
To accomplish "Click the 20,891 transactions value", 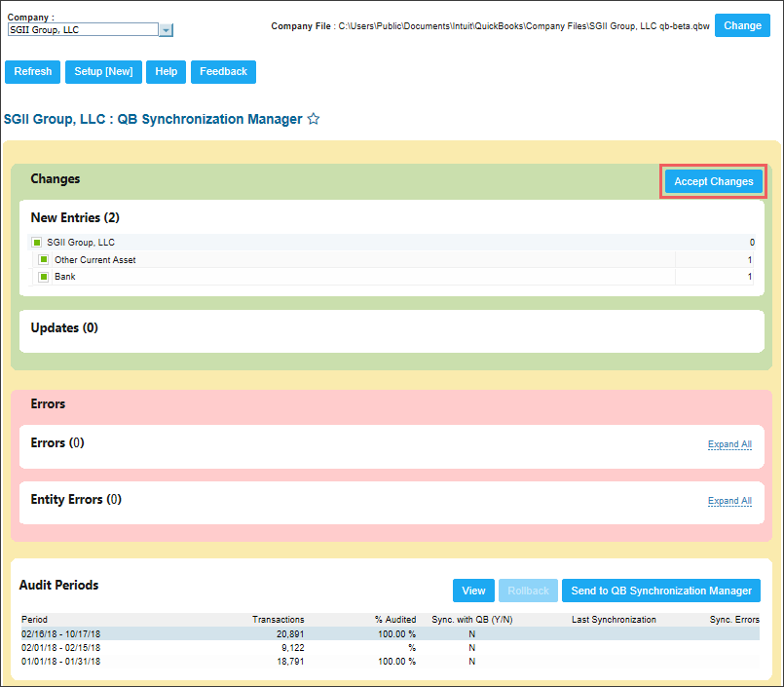I will [x=290, y=634].
